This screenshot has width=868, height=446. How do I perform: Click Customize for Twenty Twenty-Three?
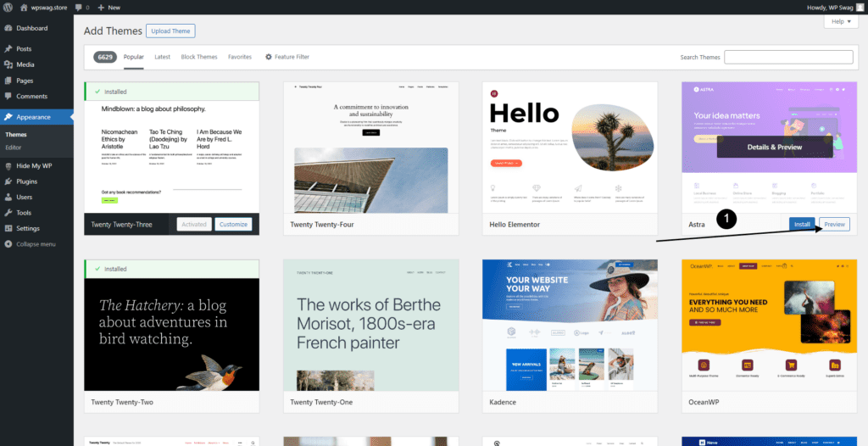pyautogui.click(x=233, y=225)
